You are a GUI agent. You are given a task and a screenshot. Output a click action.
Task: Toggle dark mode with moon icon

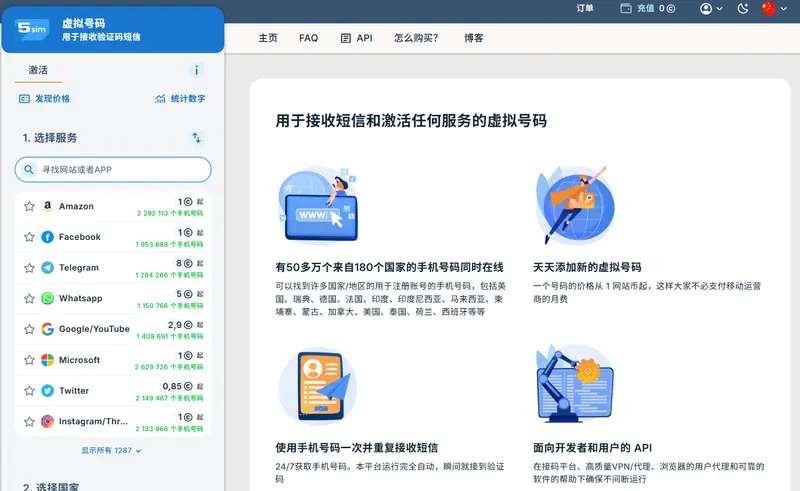pyautogui.click(x=742, y=9)
